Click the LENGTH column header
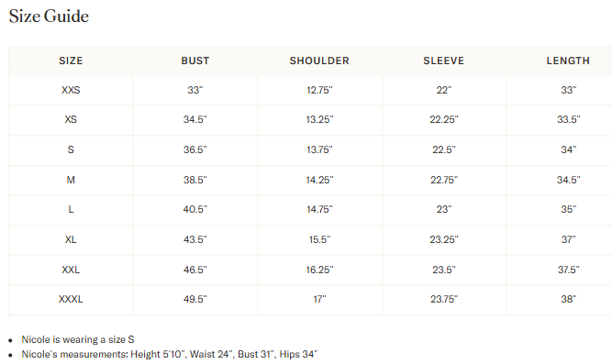This screenshot has width=612, height=364. [568, 61]
